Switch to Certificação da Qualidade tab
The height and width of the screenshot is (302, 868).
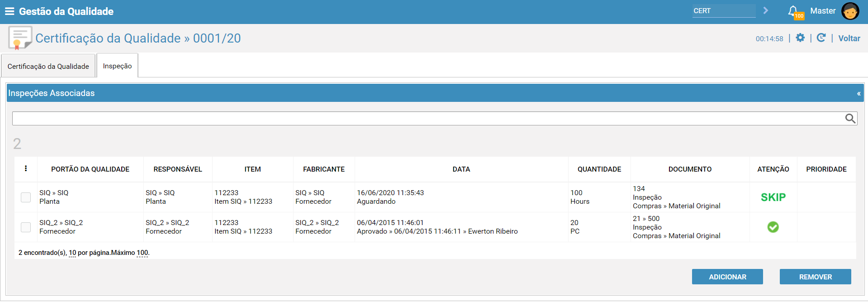(48, 66)
